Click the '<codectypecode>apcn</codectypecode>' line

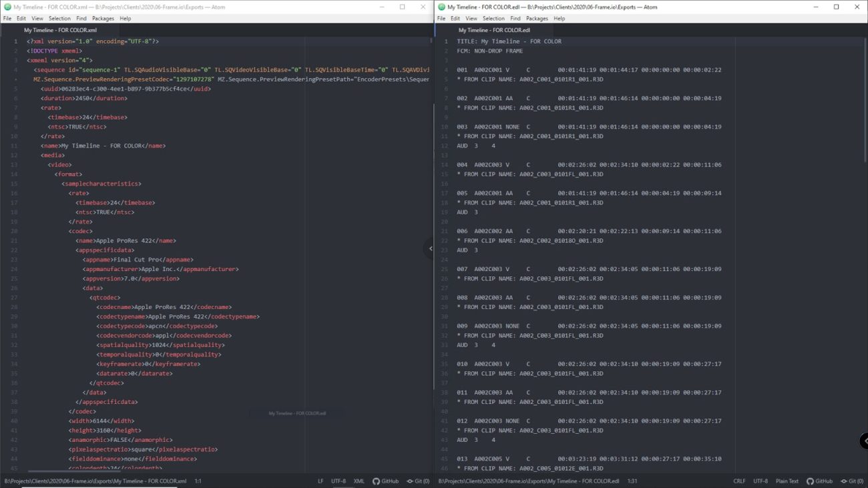tap(157, 326)
